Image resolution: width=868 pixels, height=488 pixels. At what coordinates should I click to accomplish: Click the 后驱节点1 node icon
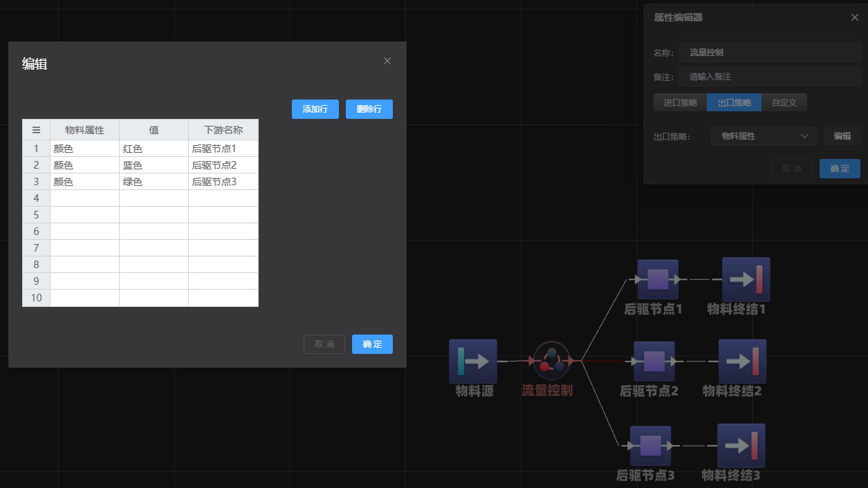pos(657,279)
